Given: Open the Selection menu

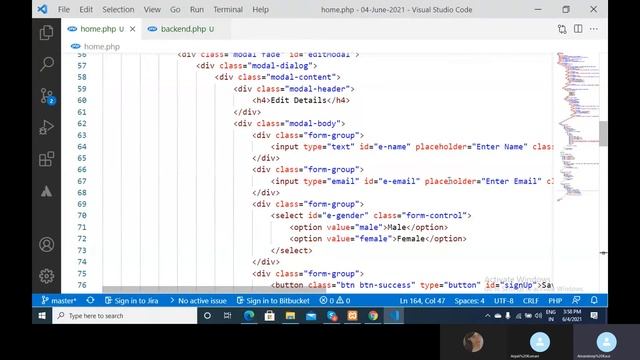Looking at the screenshot, I should [x=118, y=9].
